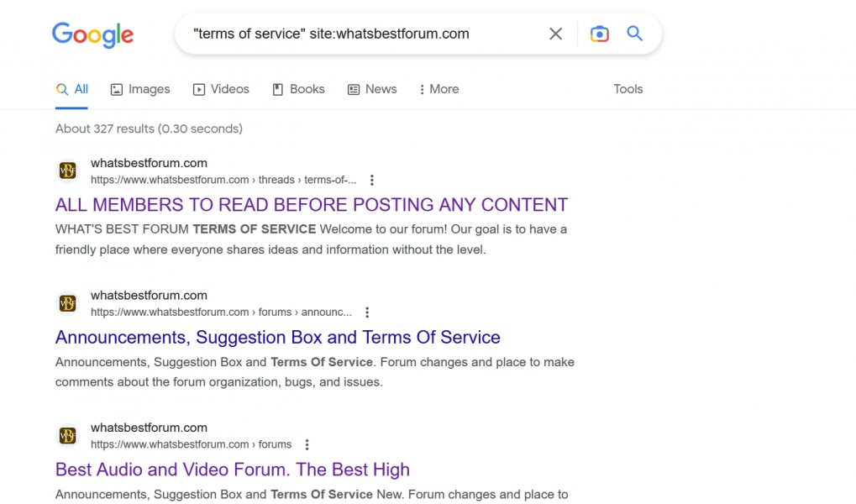
Task: Click favicon of Best Audio and Video result
Action: pyautogui.click(x=68, y=436)
